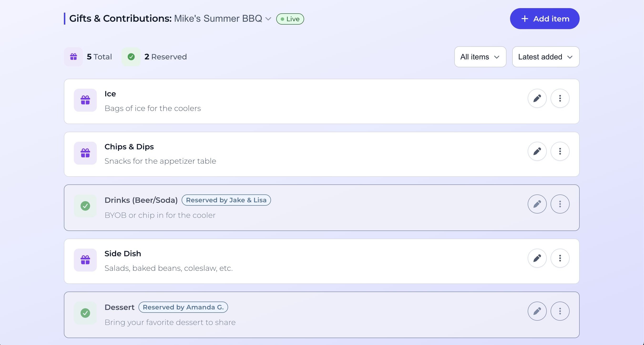
Task: Open more options for Ice item
Action: click(x=560, y=98)
